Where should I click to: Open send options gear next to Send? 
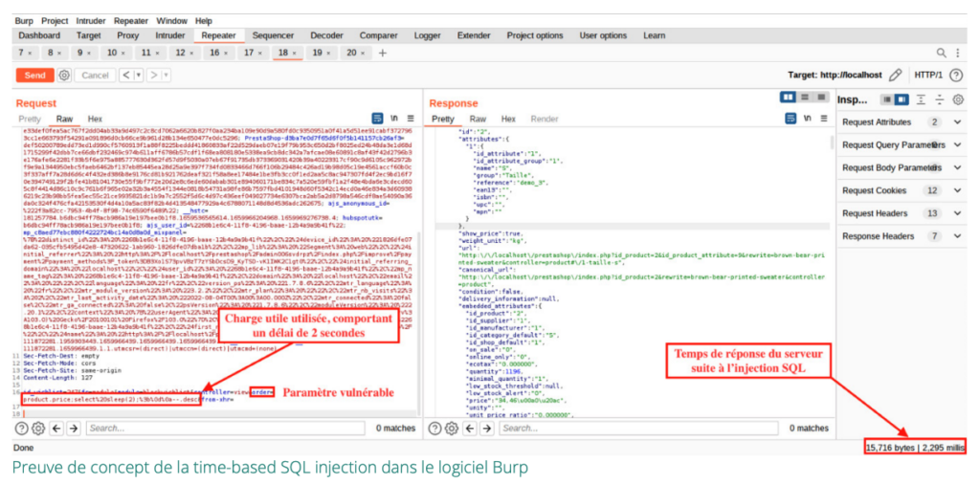[64, 75]
